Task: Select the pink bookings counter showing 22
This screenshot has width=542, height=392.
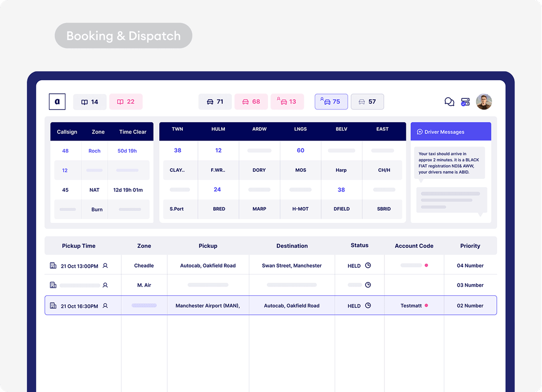Action: tap(126, 102)
